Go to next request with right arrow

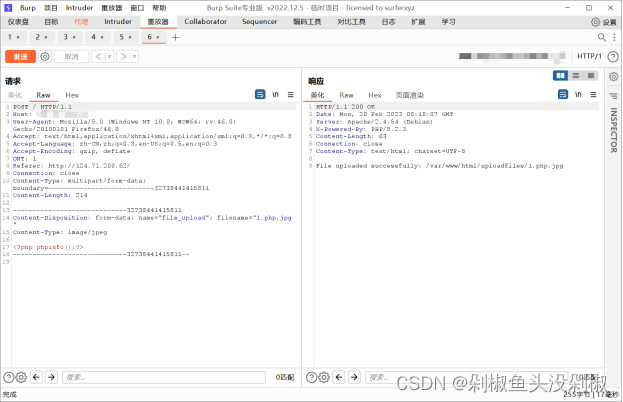pyautogui.click(x=124, y=56)
